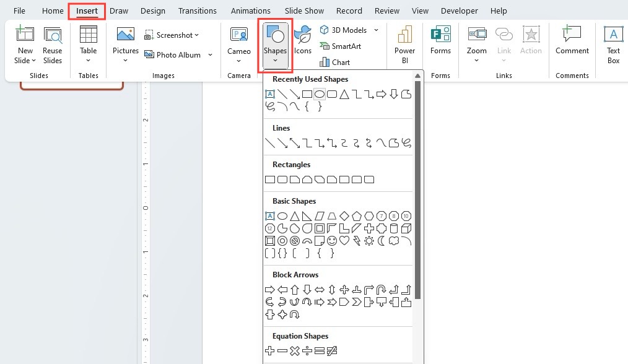The image size is (628, 364).
Task: Open the Draw ribbon tab
Action: pyautogui.click(x=119, y=11)
